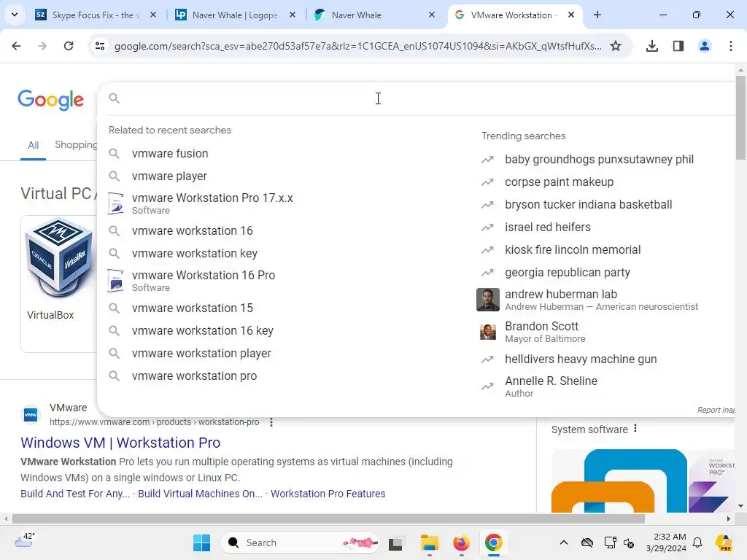Click Andrew Huberman's photo thumbnail
This screenshot has height=560, width=747.
[488, 300]
